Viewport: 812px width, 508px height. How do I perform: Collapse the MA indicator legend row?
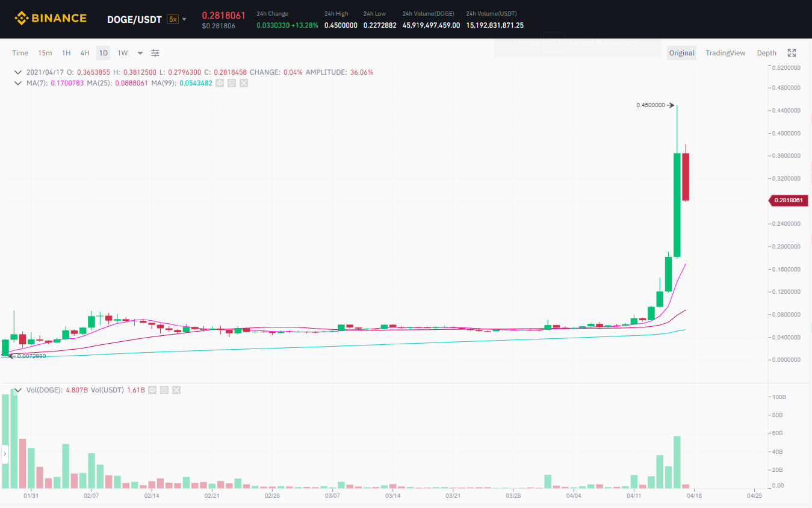click(x=17, y=83)
